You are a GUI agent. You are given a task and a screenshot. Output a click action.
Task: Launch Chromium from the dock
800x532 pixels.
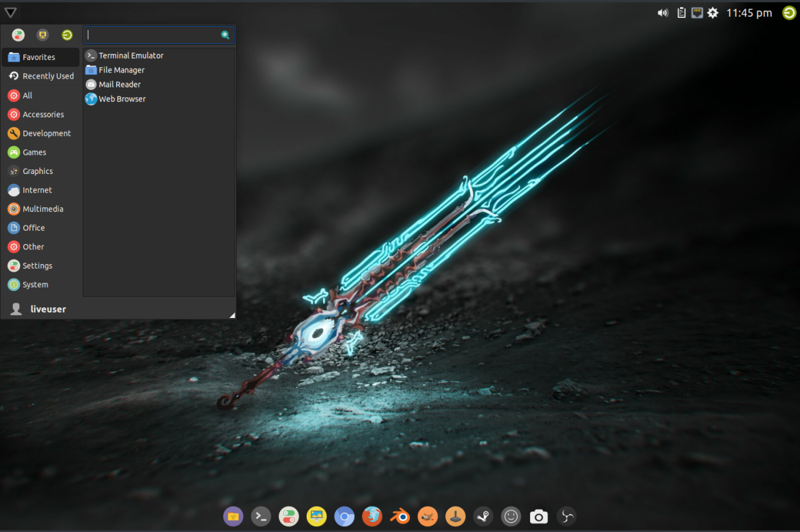pos(344,516)
